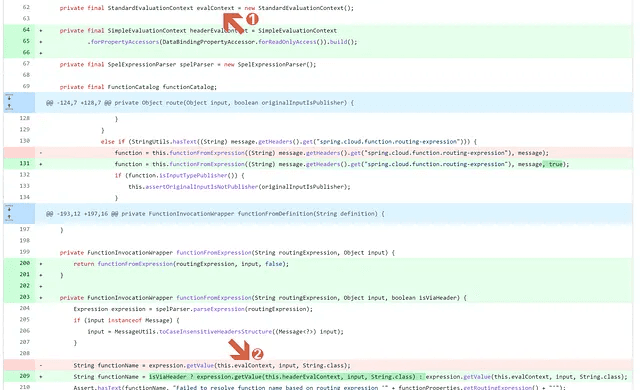Select line number 199

tap(24, 252)
